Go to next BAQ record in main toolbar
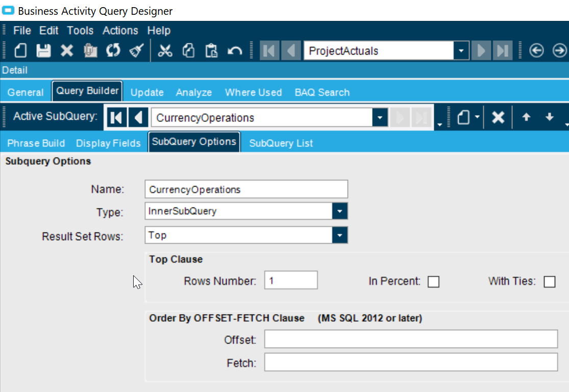The width and height of the screenshot is (569, 392). (x=481, y=50)
